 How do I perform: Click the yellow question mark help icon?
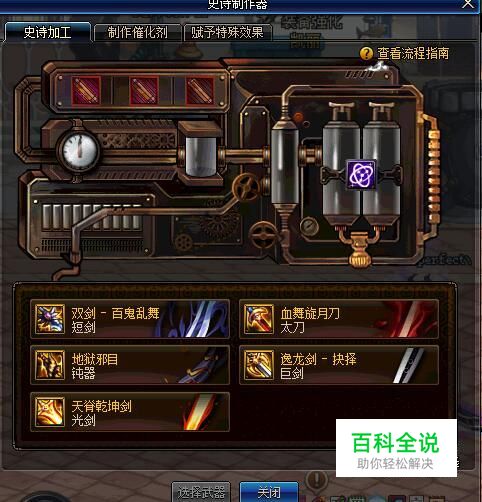pos(366,53)
